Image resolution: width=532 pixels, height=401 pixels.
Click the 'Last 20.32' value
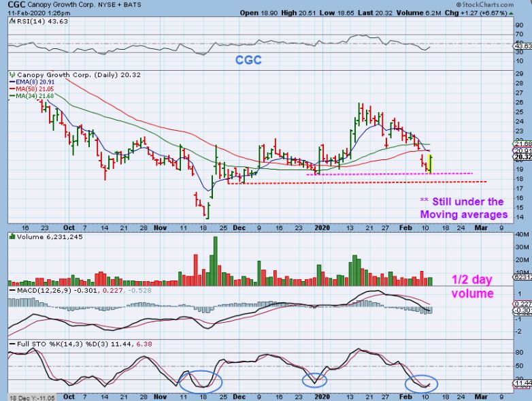point(376,13)
